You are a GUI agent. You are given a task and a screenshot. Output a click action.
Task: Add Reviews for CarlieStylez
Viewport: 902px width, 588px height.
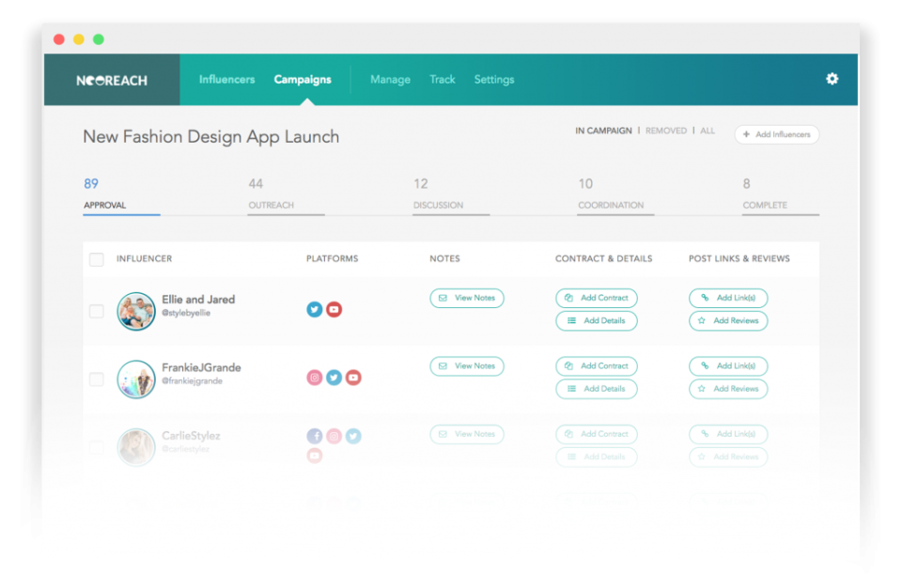(x=728, y=456)
